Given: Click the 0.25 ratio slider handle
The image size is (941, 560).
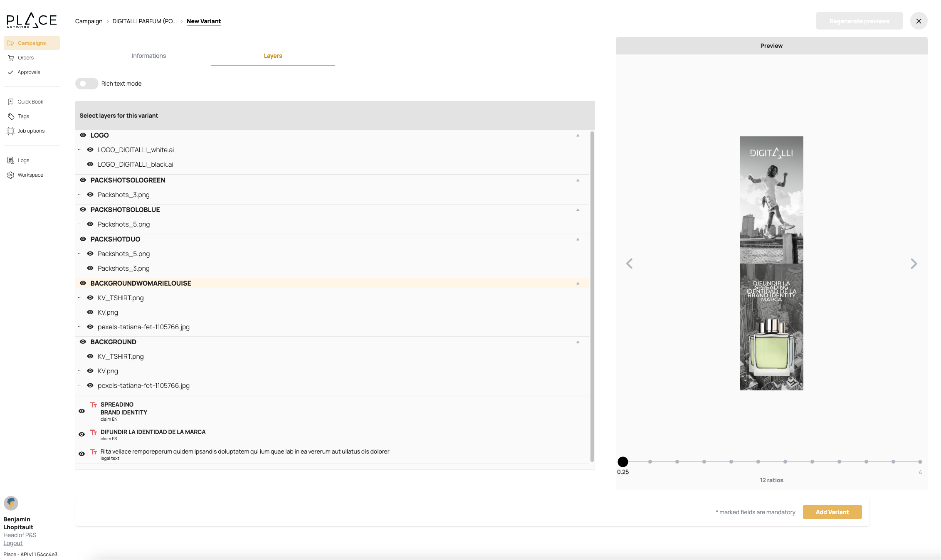Looking at the screenshot, I should point(622,462).
